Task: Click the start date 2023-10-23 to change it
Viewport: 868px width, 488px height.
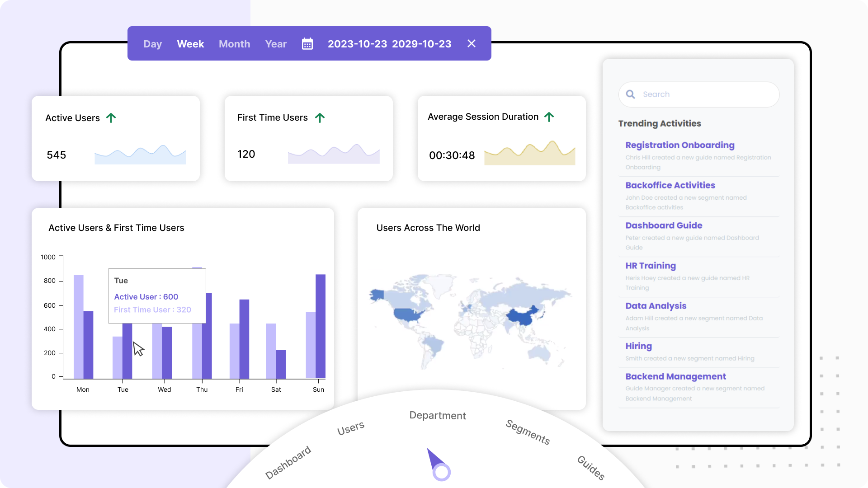Action: 357,44
